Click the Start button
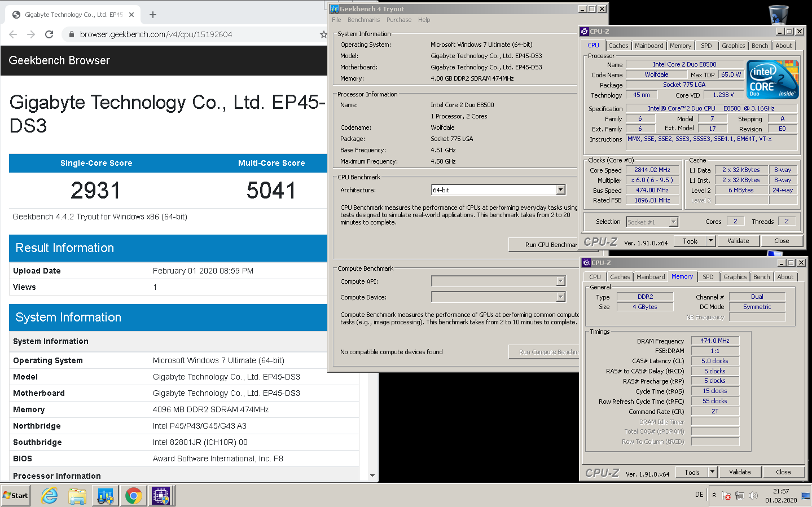The height and width of the screenshot is (507, 812). (x=16, y=496)
